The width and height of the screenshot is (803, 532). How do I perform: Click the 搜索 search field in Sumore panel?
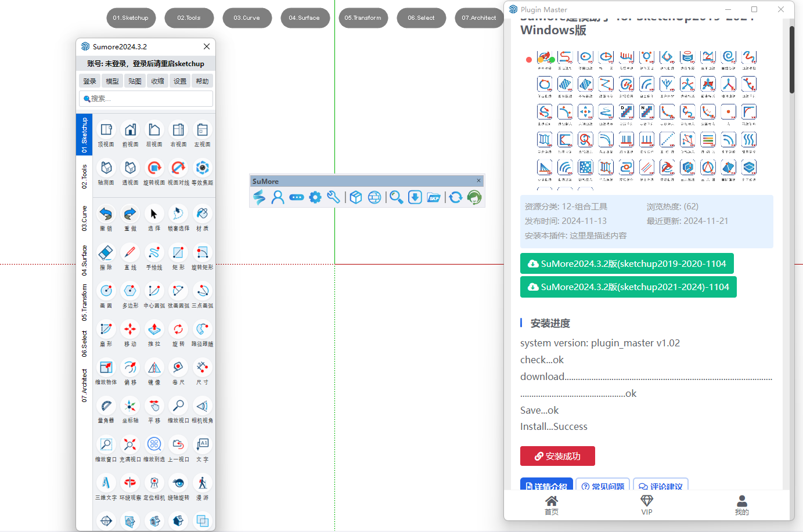pos(146,99)
